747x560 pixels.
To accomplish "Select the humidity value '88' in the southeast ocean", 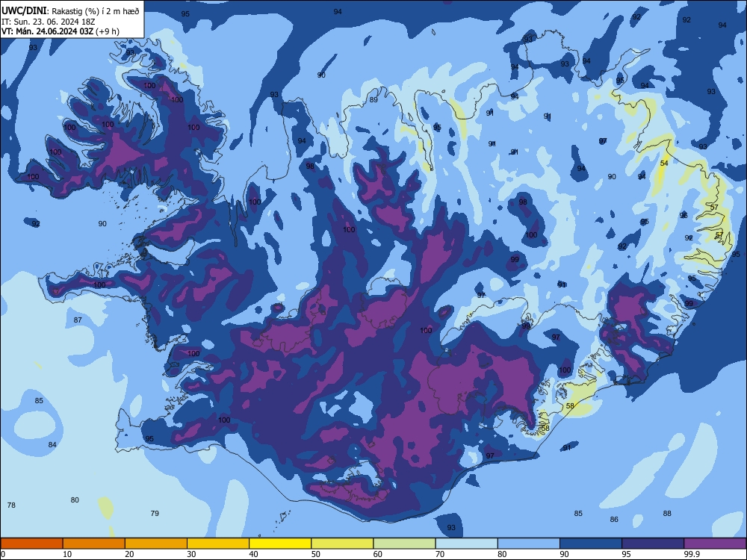I will 667,514.
